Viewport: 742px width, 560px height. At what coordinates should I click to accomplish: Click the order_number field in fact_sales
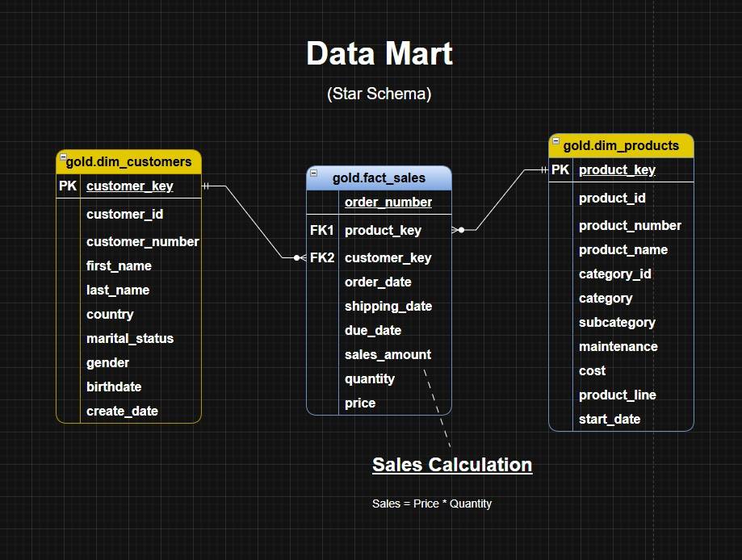(388, 203)
